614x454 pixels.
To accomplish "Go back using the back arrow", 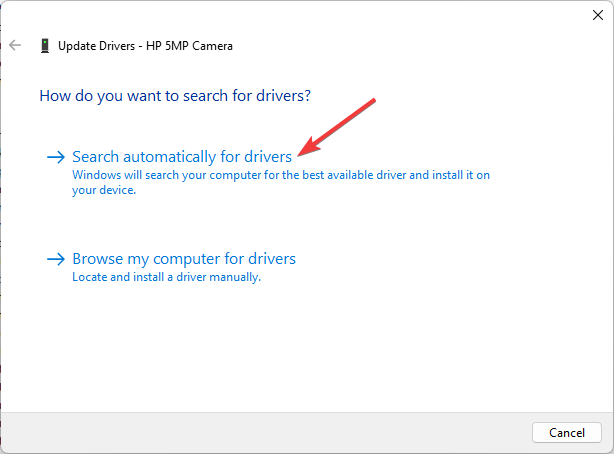I will coord(15,45).
